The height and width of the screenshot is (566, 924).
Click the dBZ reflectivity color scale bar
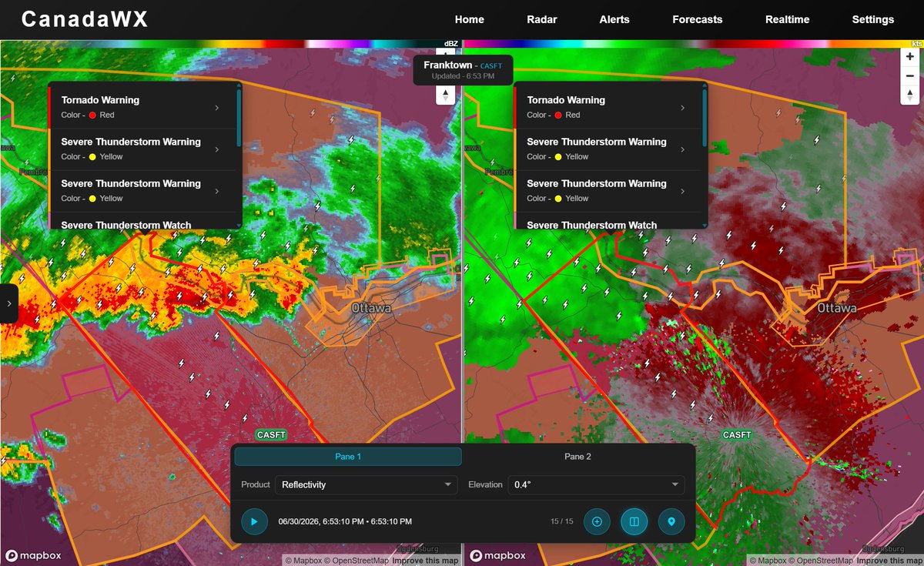tap(229, 44)
